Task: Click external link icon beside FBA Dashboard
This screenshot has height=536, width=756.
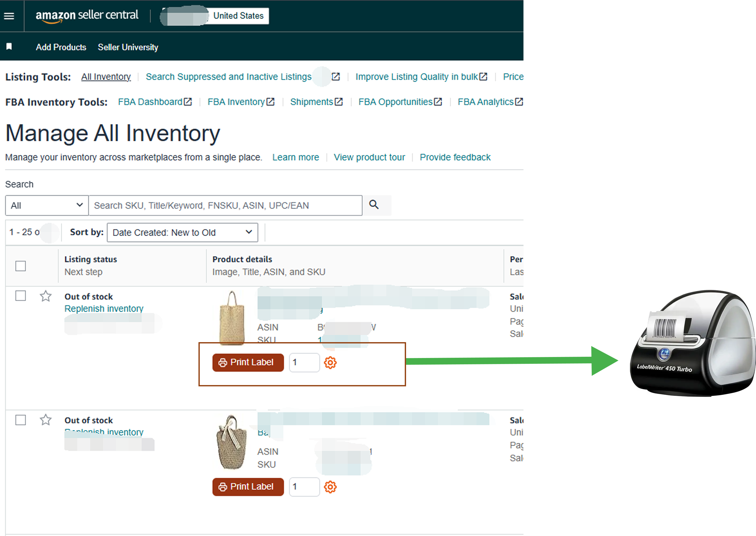Action: [x=188, y=102]
